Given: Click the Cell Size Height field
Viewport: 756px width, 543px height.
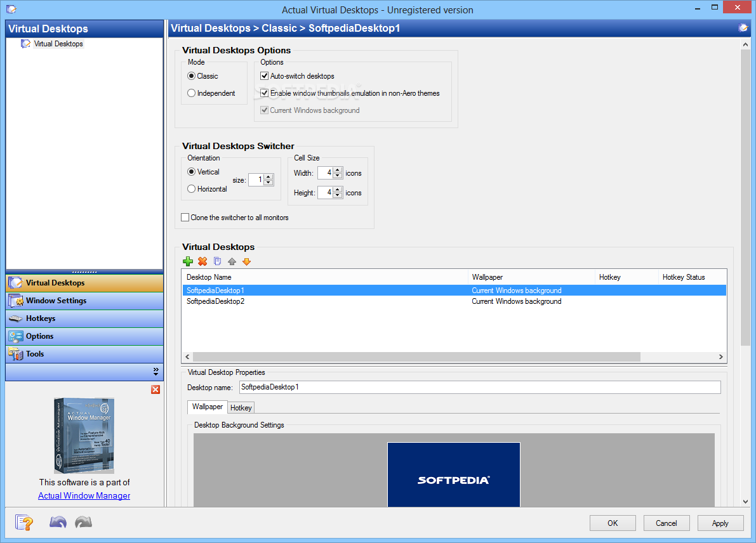Looking at the screenshot, I should [x=326, y=192].
